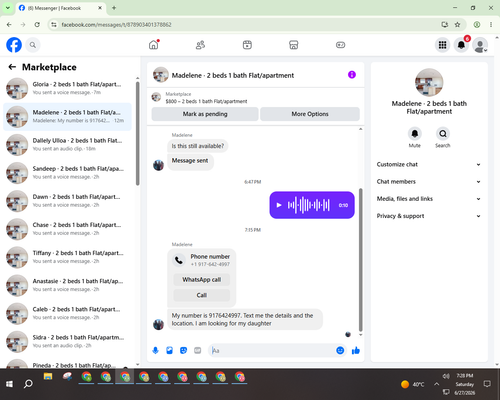Choose a sticker with the sticker icon
This screenshot has height=400, width=500.
[183, 350]
